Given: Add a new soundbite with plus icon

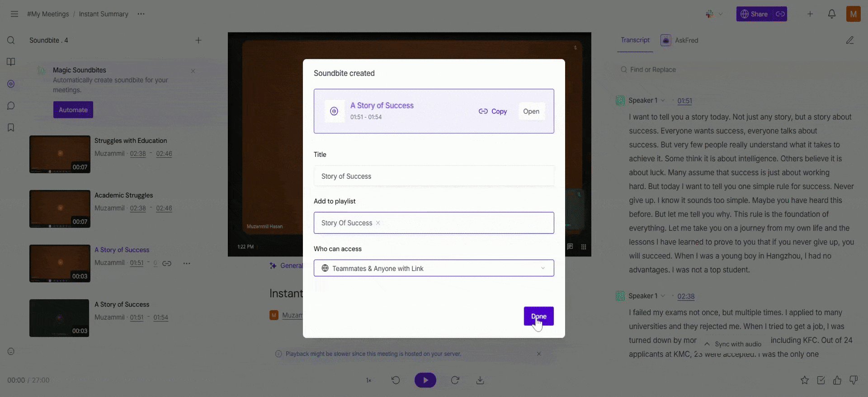Looking at the screenshot, I should [x=198, y=40].
